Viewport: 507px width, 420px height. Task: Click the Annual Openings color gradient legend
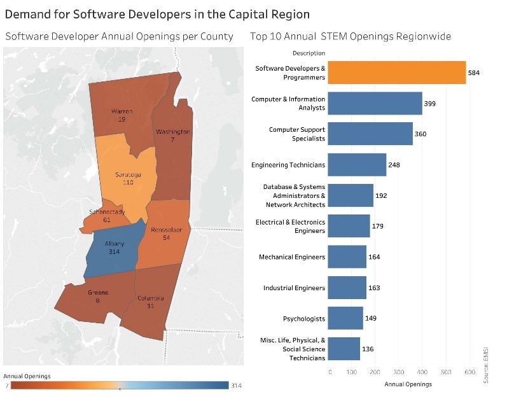pyautogui.click(x=120, y=385)
